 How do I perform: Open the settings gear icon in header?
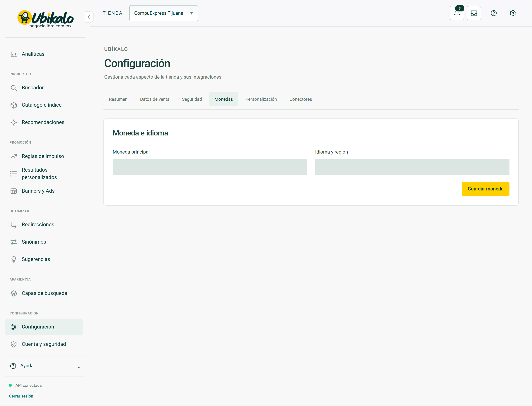[513, 13]
